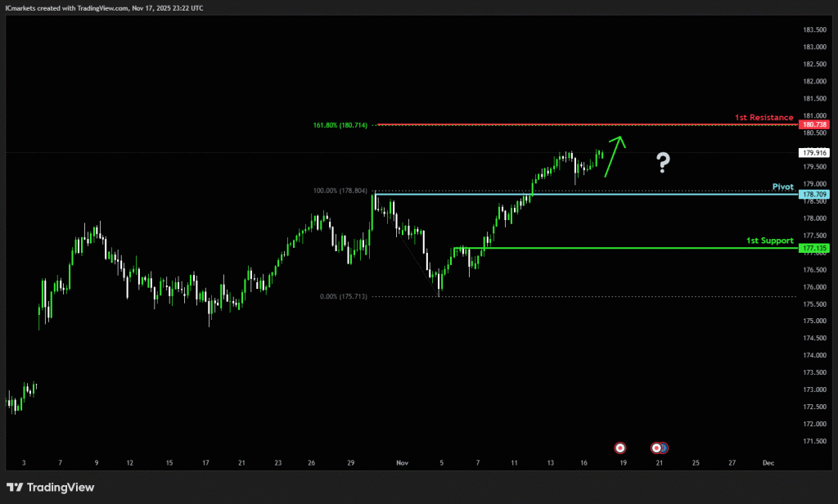Click the 183.500 value on price axis

point(814,29)
